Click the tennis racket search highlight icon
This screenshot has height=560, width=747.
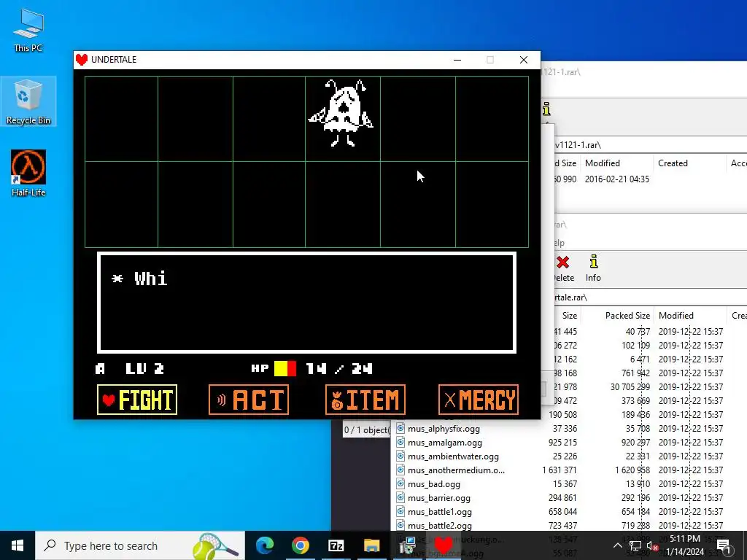(214, 545)
